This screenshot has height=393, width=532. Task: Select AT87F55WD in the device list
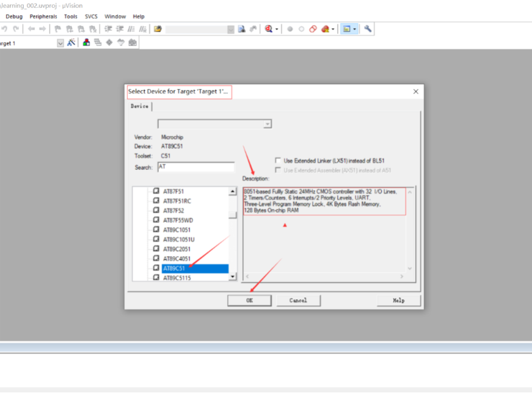(x=178, y=220)
